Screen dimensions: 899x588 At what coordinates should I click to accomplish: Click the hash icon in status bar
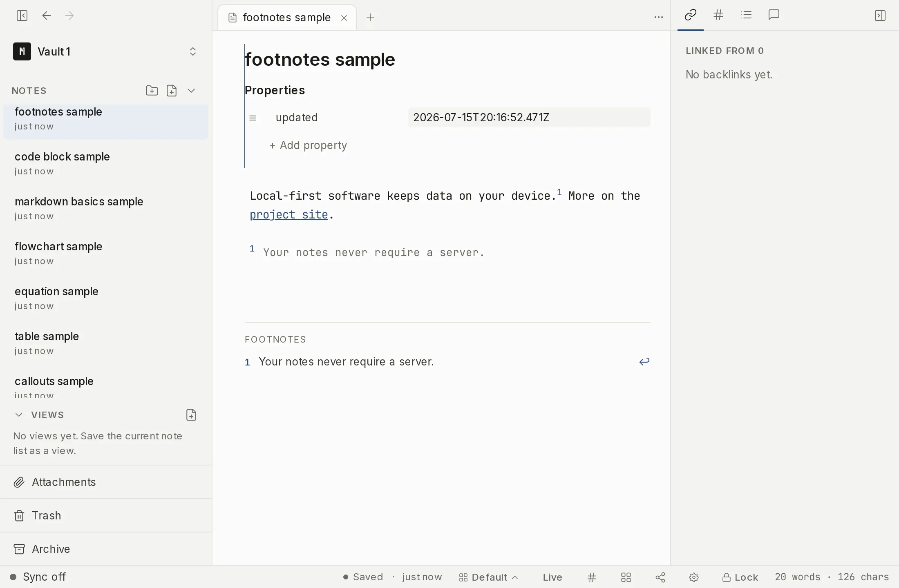pos(592,577)
